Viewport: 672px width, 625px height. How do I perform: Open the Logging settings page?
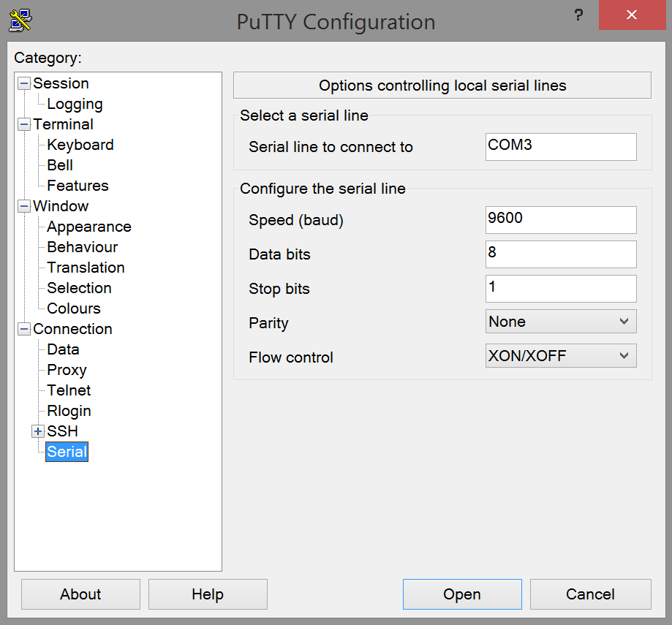[75, 104]
